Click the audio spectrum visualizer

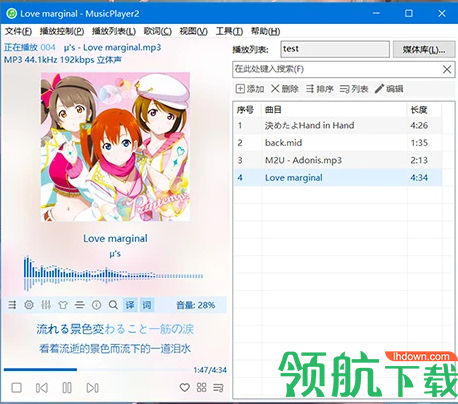click(113, 273)
